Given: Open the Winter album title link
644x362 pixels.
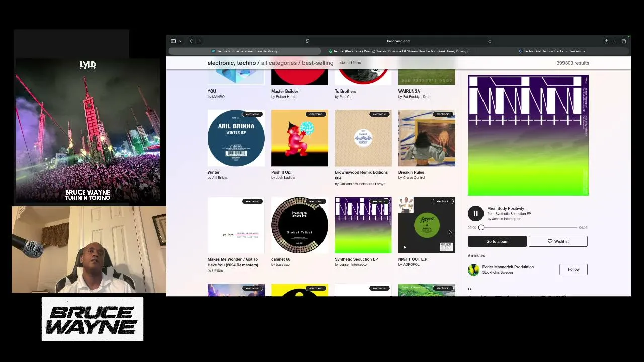Looking at the screenshot, I should point(214,172).
